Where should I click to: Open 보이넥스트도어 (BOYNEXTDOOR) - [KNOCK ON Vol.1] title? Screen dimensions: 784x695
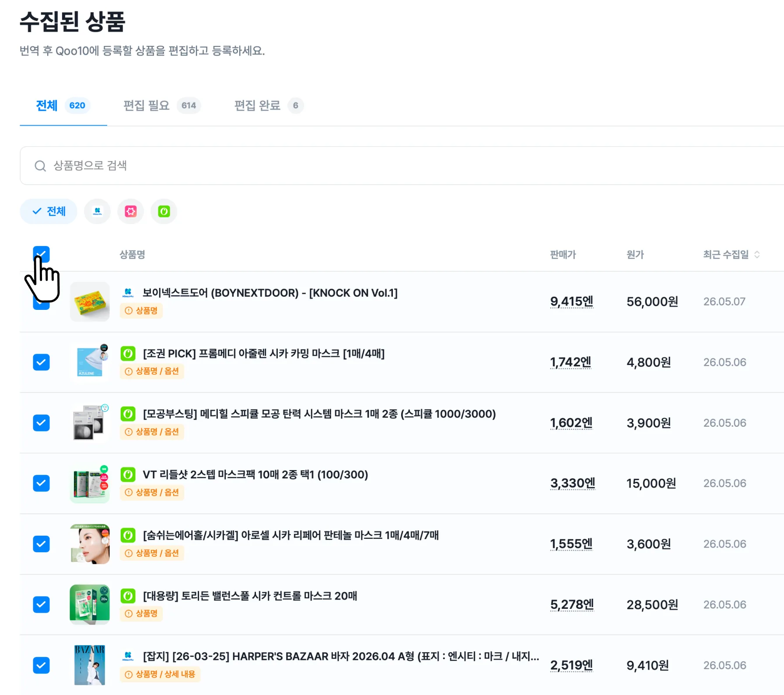tap(270, 293)
